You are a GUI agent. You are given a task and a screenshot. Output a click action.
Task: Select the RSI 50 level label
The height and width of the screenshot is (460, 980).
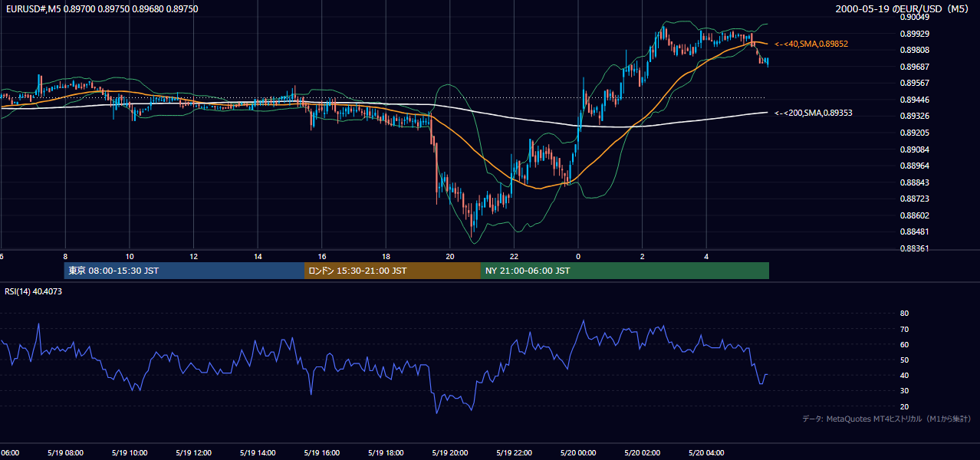pyautogui.click(x=904, y=360)
